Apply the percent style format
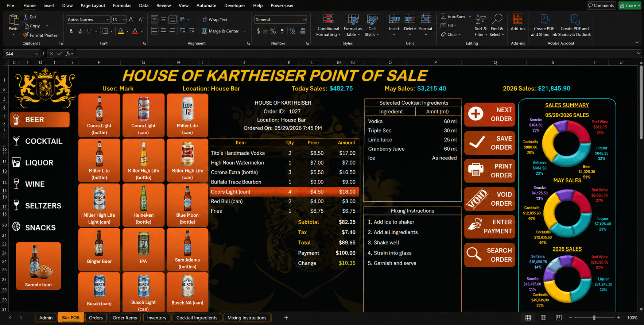 273,31
